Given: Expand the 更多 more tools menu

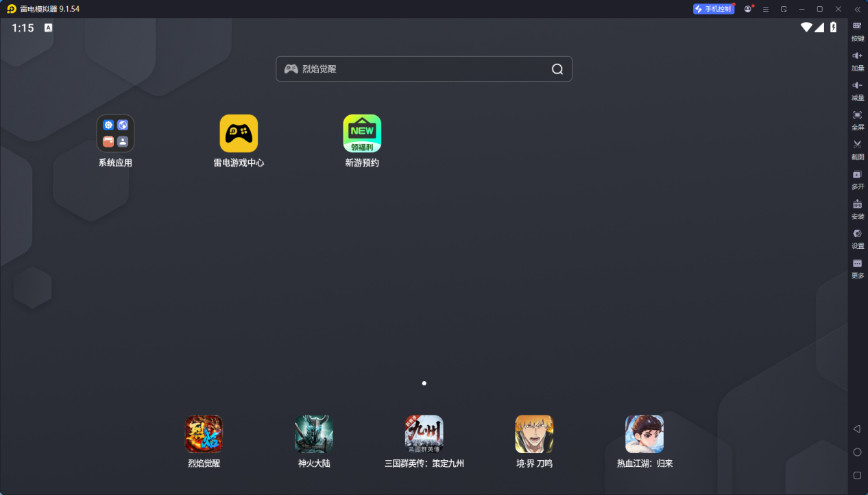Looking at the screenshot, I should tap(857, 267).
